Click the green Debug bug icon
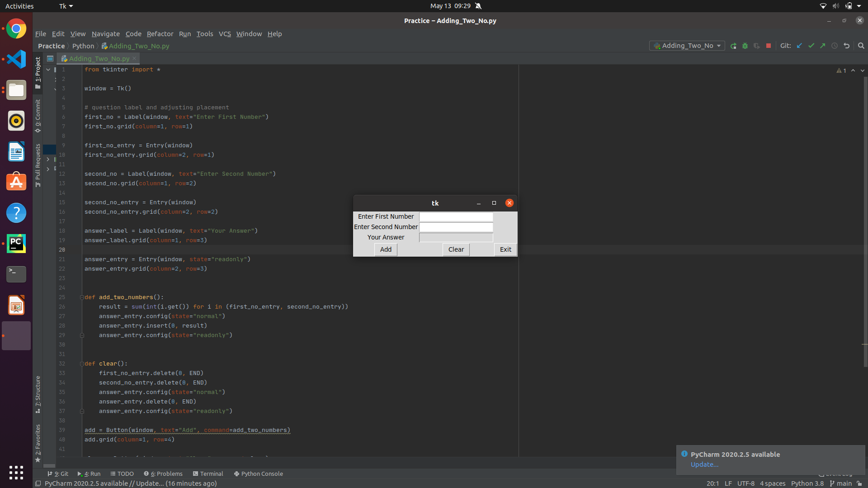Screen dimensions: 868x488 point(745,46)
